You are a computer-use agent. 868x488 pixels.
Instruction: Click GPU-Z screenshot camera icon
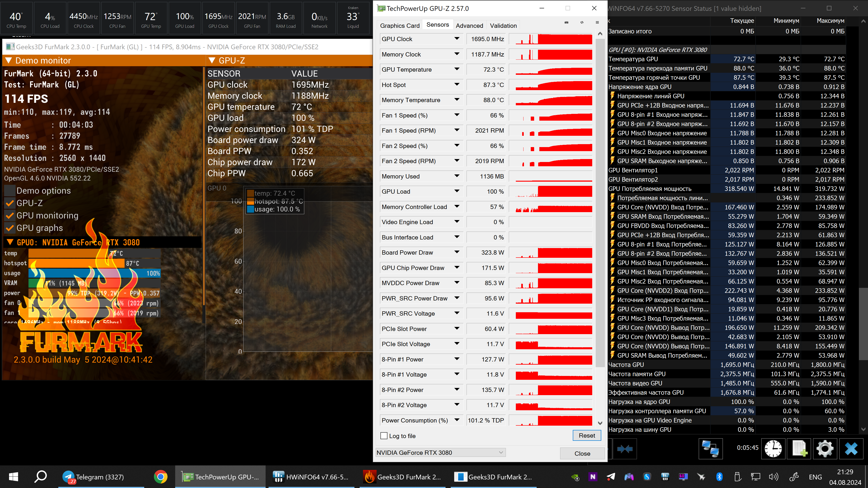pos(566,23)
